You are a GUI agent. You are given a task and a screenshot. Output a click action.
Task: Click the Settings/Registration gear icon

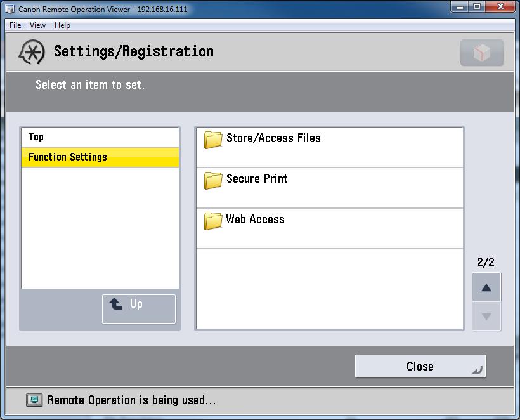point(32,52)
